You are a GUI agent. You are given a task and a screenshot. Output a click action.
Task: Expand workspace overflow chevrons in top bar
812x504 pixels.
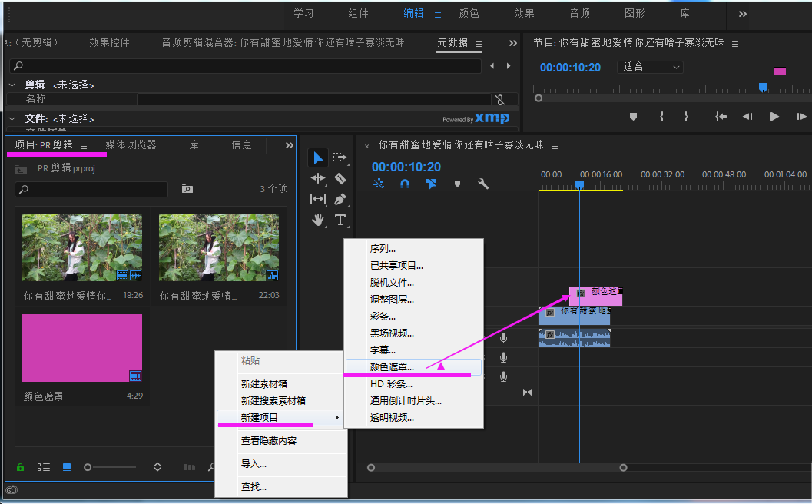(x=743, y=13)
